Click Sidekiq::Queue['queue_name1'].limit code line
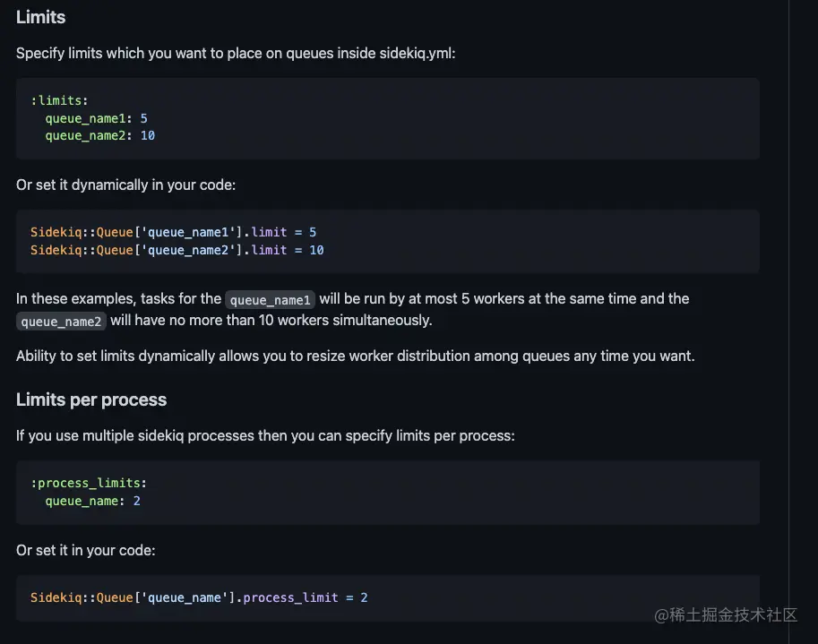818x644 pixels. point(172,232)
